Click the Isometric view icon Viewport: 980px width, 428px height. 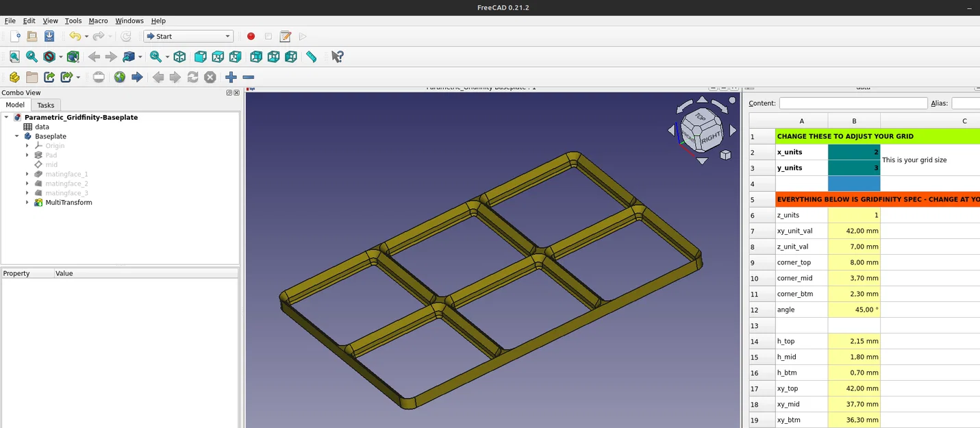tap(179, 57)
